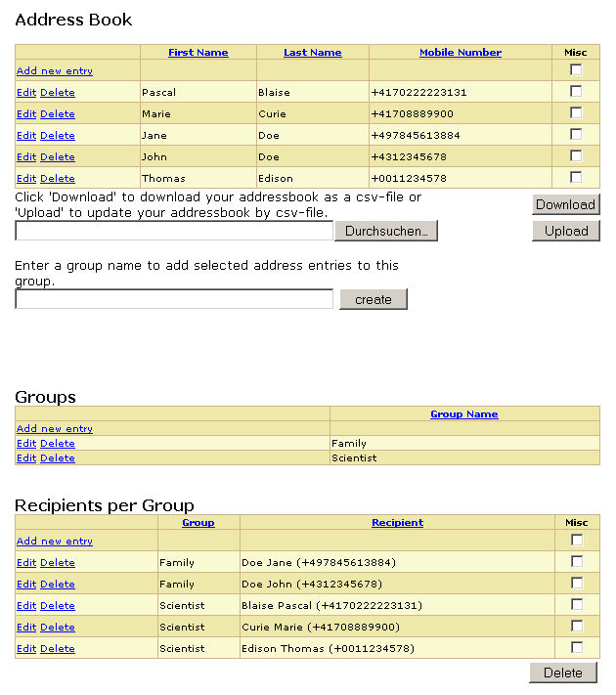Delete the John Doe address entry

click(57, 157)
